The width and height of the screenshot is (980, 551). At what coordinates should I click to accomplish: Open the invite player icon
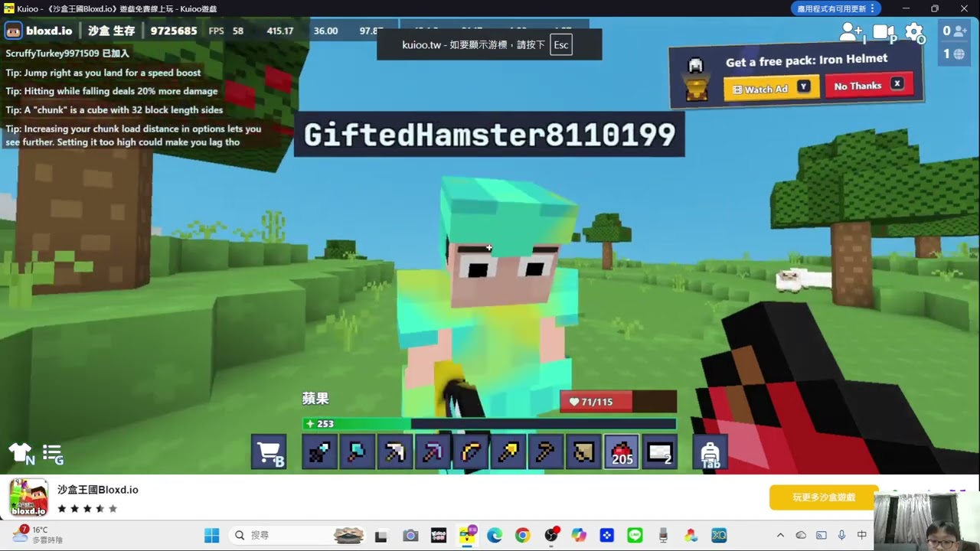[851, 32]
